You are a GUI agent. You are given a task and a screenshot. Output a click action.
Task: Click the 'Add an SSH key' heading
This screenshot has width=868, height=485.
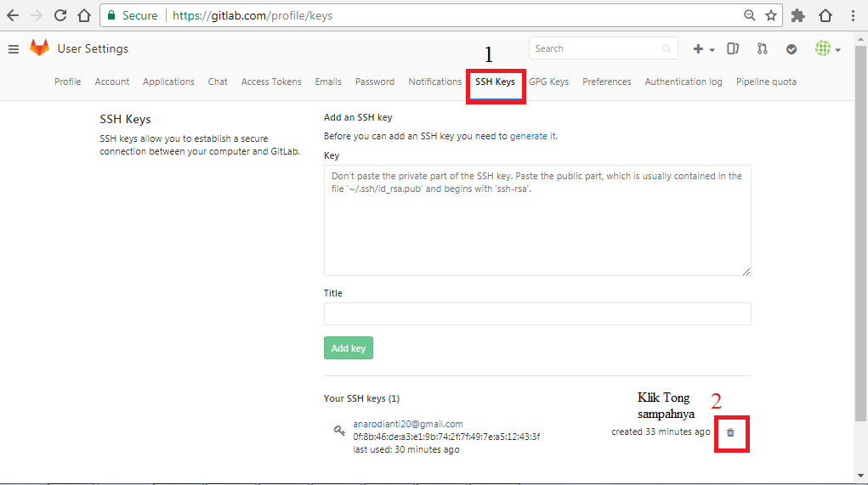tap(358, 117)
